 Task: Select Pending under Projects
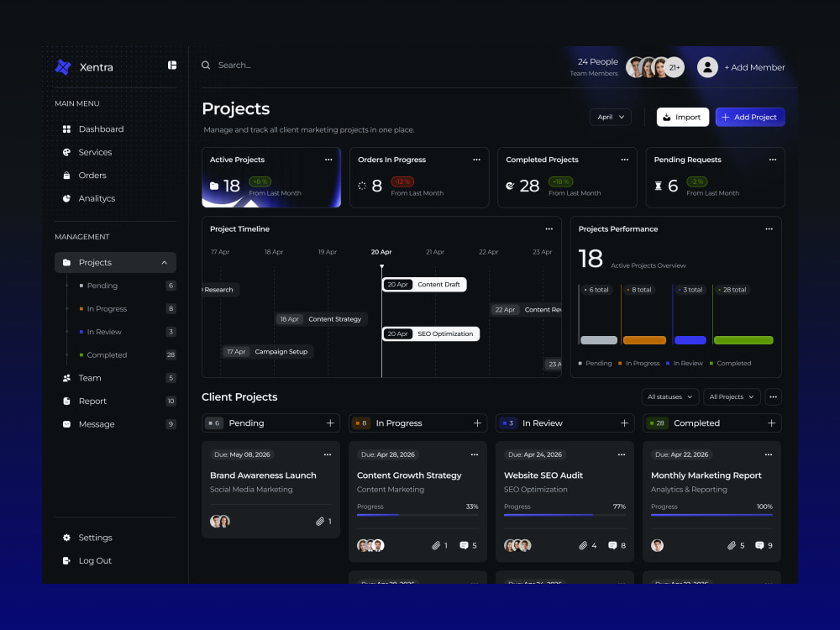click(102, 286)
